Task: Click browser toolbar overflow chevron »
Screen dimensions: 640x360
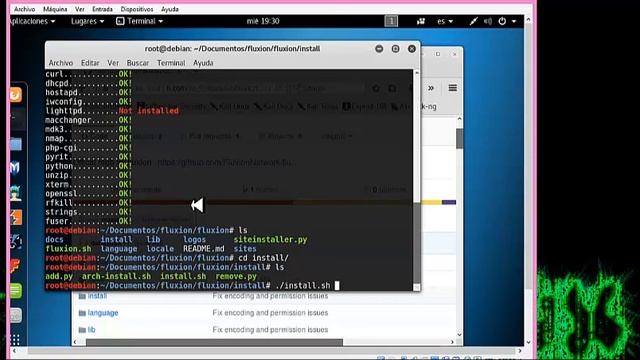Action: click(x=431, y=88)
